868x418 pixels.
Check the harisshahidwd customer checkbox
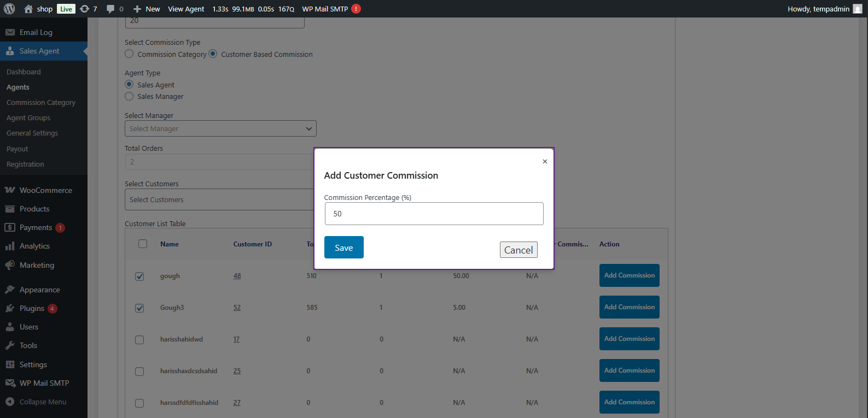tap(139, 340)
